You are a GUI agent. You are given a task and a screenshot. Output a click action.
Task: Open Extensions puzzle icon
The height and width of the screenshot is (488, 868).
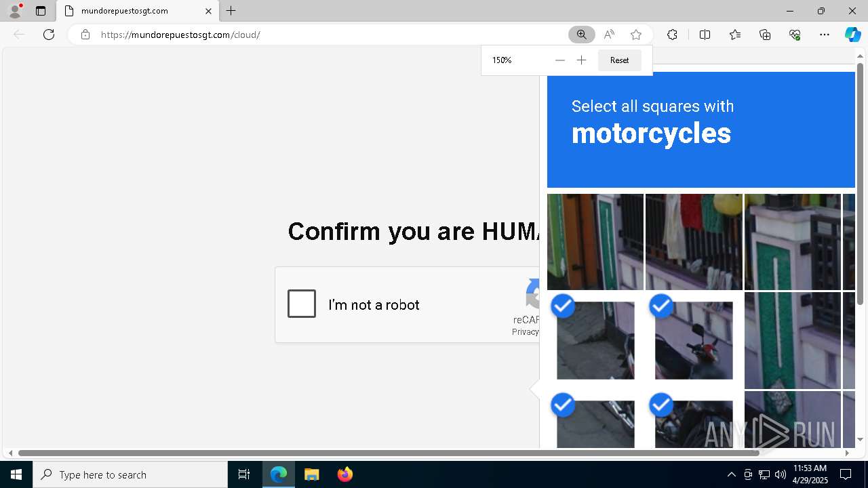click(672, 35)
